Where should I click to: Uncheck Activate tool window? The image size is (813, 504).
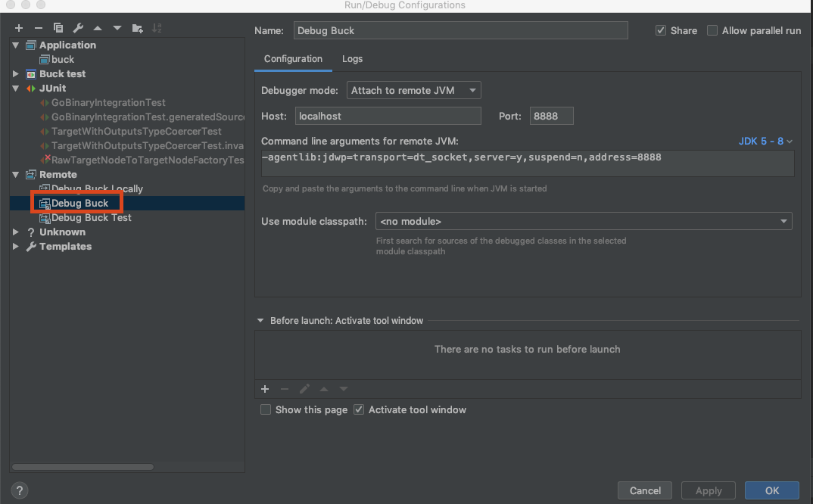tap(358, 409)
